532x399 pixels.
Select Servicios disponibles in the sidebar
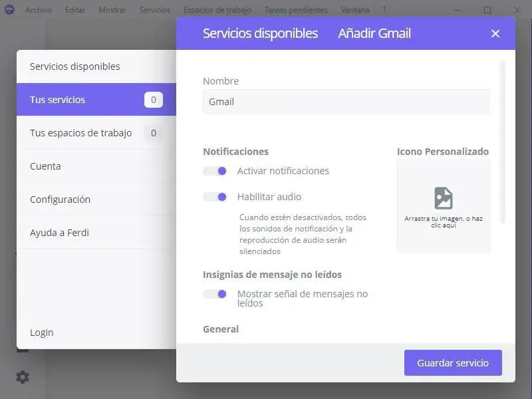click(96, 66)
